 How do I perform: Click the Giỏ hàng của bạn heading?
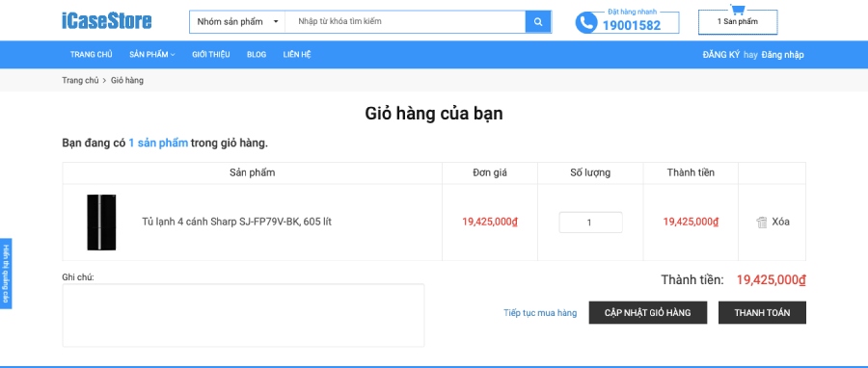tap(434, 114)
